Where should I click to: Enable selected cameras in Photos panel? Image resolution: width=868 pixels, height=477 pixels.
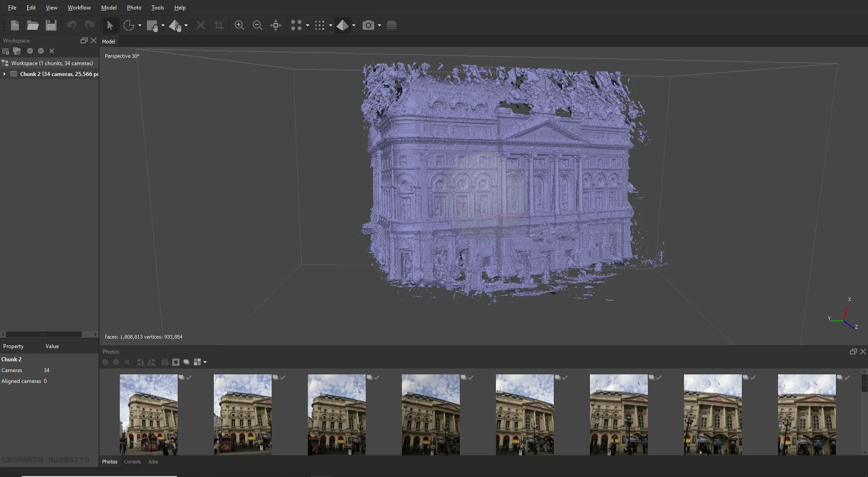(x=104, y=362)
